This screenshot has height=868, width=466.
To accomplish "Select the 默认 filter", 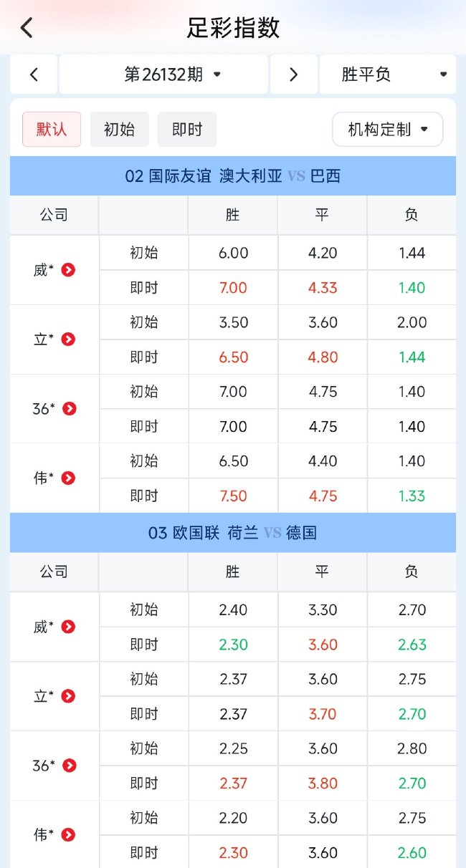I will (52, 130).
